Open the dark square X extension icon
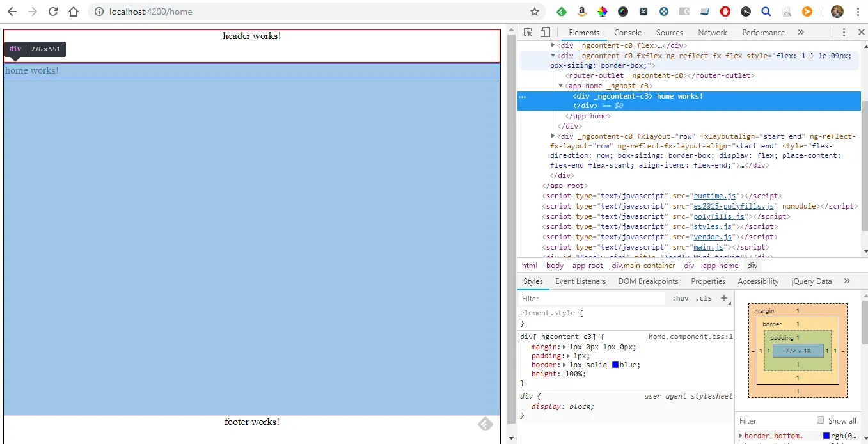868x444 pixels. [643, 12]
